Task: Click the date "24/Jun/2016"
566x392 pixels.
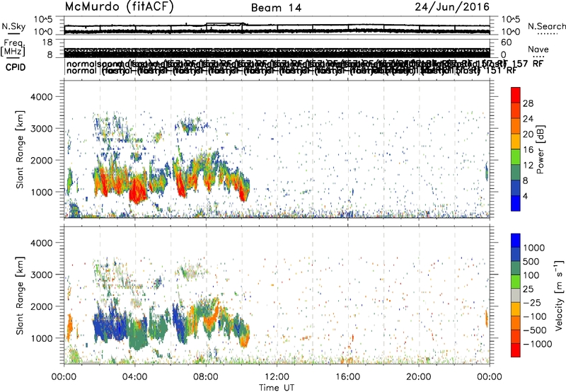Action: pyautogui.click(x=452, y=7)
